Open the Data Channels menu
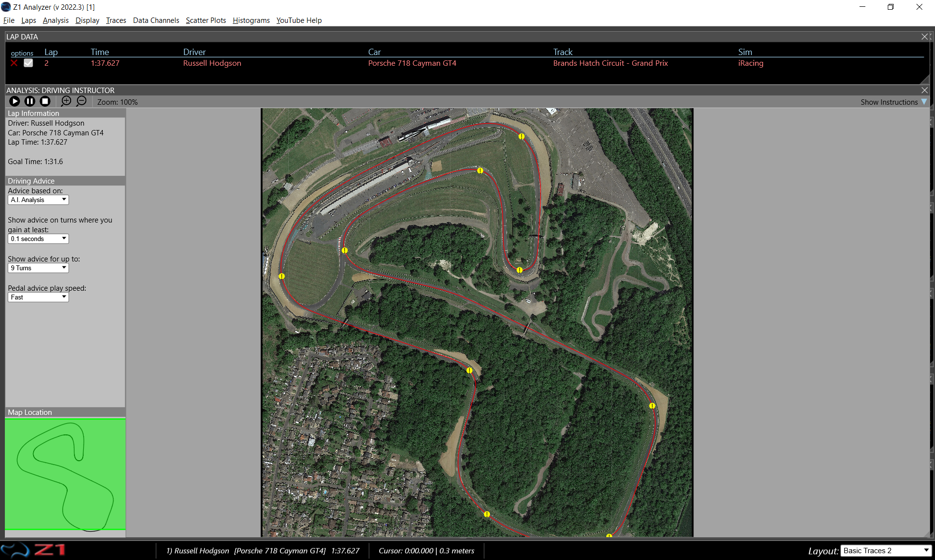Screen dimensions: 935x560 point(156,20)
